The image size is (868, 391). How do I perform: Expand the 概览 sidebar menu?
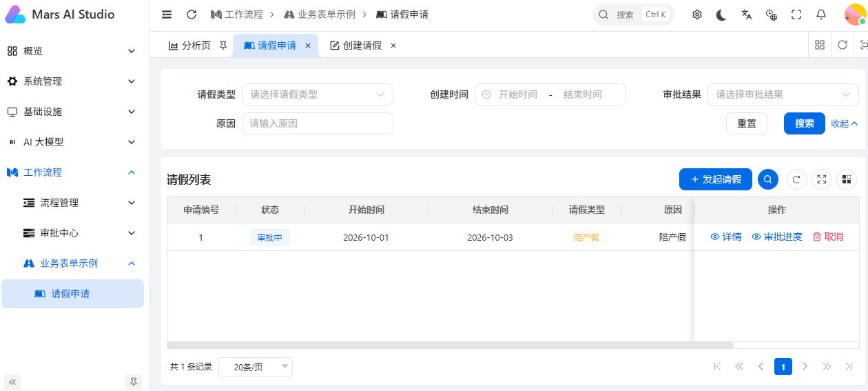[x=72, y=51]
